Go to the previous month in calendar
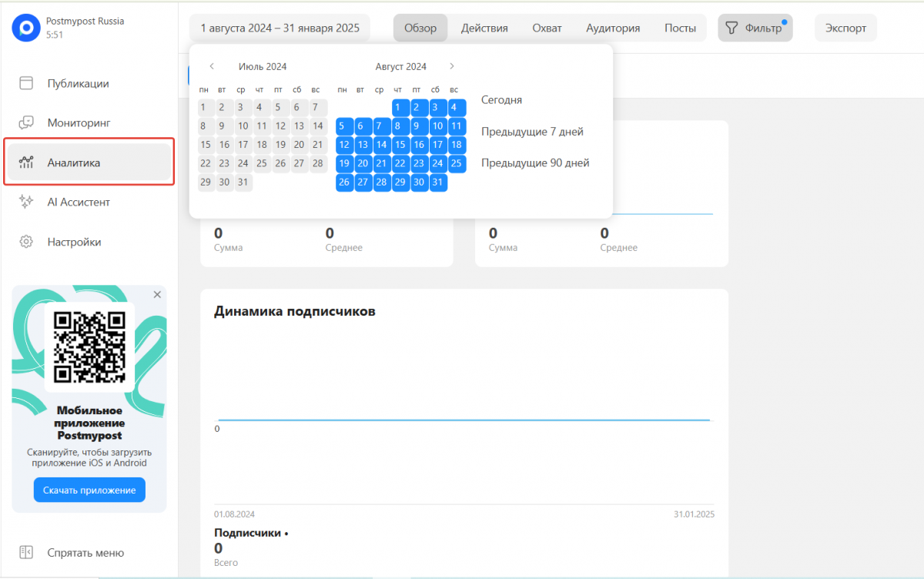The image size is (924, 579). click(212, 66)
